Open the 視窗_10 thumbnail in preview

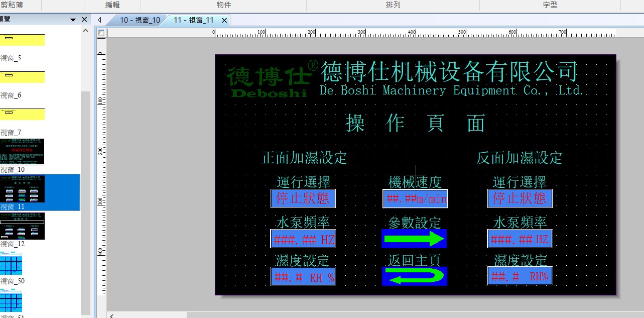[x=22, y=151]
